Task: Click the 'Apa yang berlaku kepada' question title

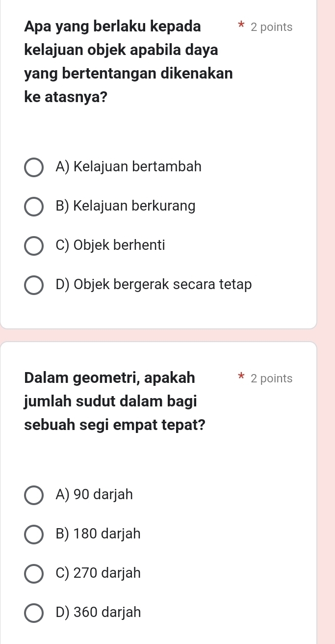Action: (112, 27)
